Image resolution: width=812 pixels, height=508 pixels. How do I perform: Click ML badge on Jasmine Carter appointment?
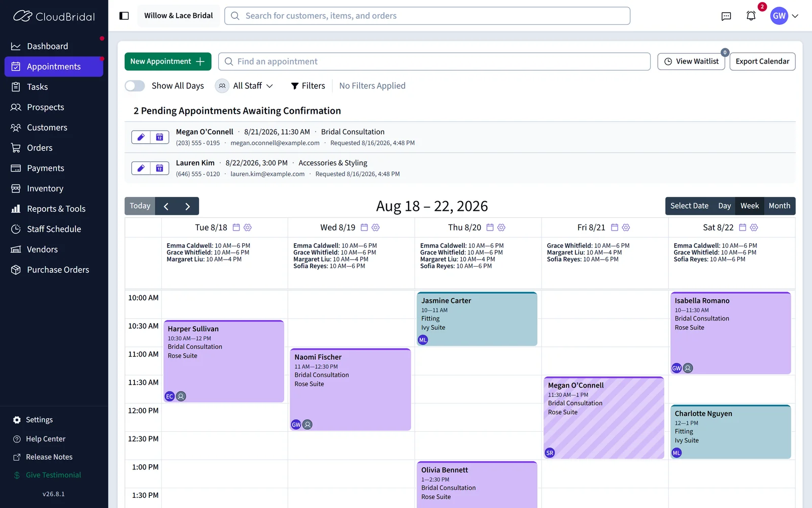point(423,340)
